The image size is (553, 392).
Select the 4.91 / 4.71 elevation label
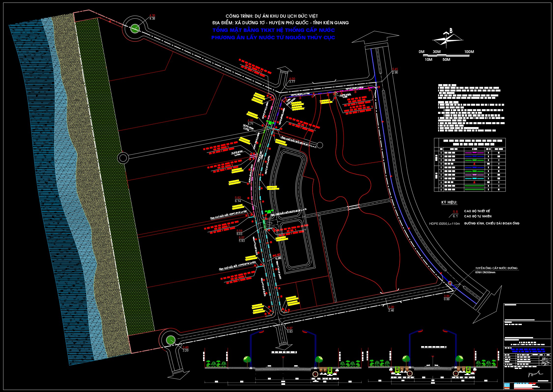pyautogui.click(x=250, y=122)
